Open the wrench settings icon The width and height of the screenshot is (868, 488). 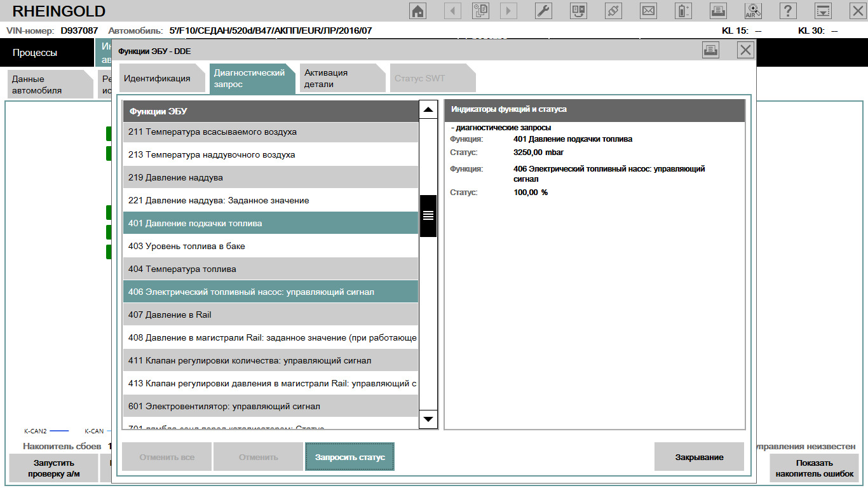[543, 11]
